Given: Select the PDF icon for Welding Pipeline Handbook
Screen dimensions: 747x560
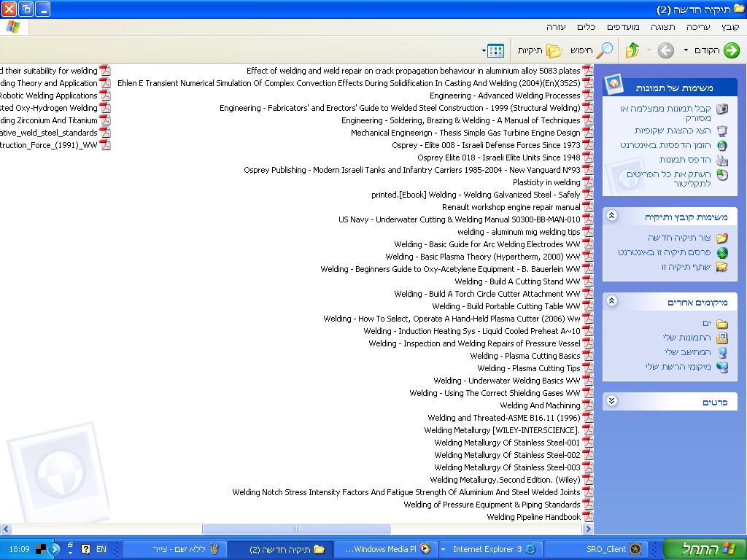Looking at the screenshot, I should [587, 517].
